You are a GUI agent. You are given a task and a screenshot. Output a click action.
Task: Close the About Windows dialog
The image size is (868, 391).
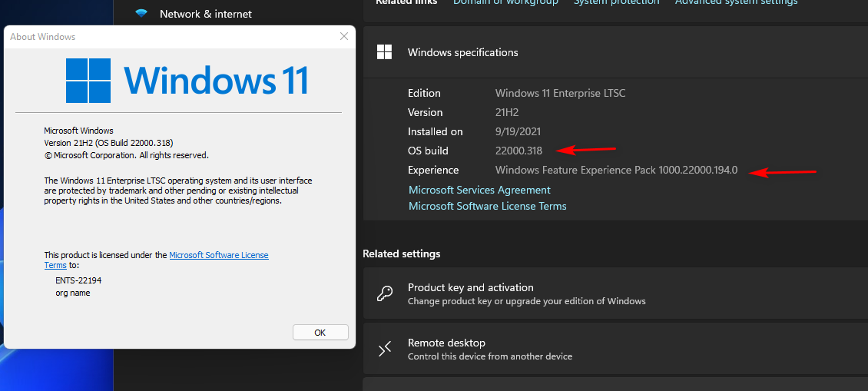344,37
